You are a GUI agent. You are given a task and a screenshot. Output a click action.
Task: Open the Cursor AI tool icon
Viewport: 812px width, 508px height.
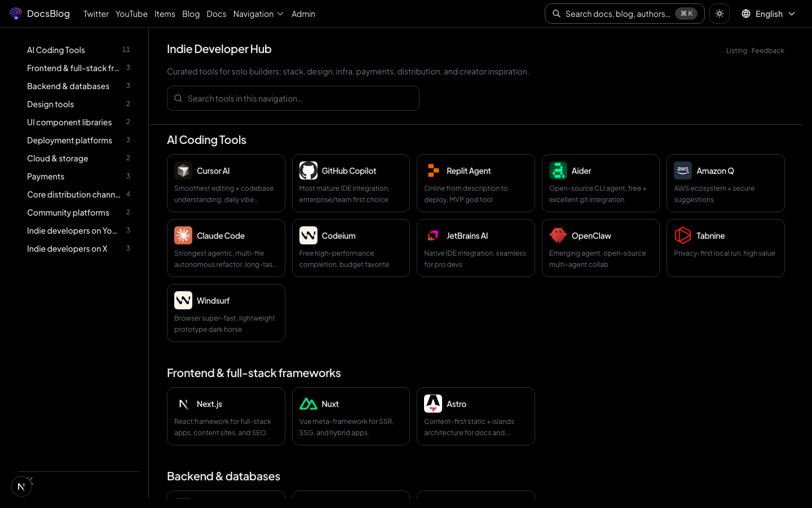pos(183,170)
